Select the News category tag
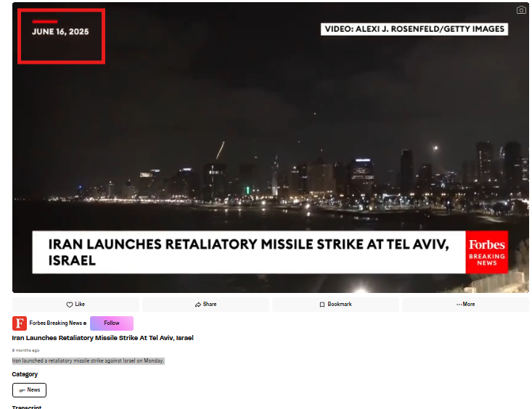 coord(29,390)
